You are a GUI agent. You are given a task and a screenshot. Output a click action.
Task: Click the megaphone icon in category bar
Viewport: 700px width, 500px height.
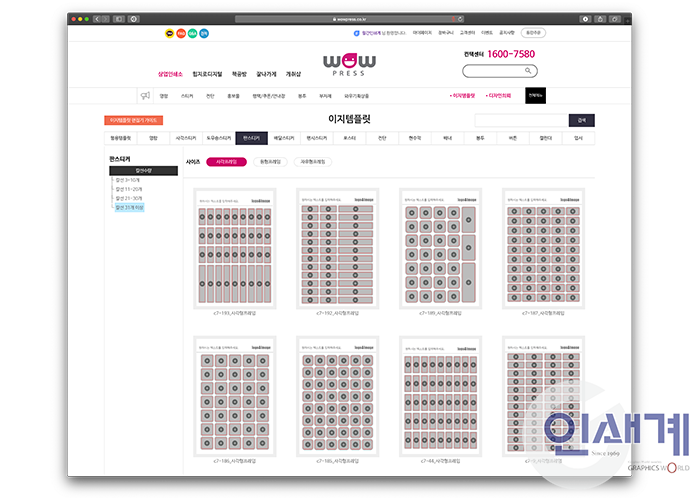point(146,96)
